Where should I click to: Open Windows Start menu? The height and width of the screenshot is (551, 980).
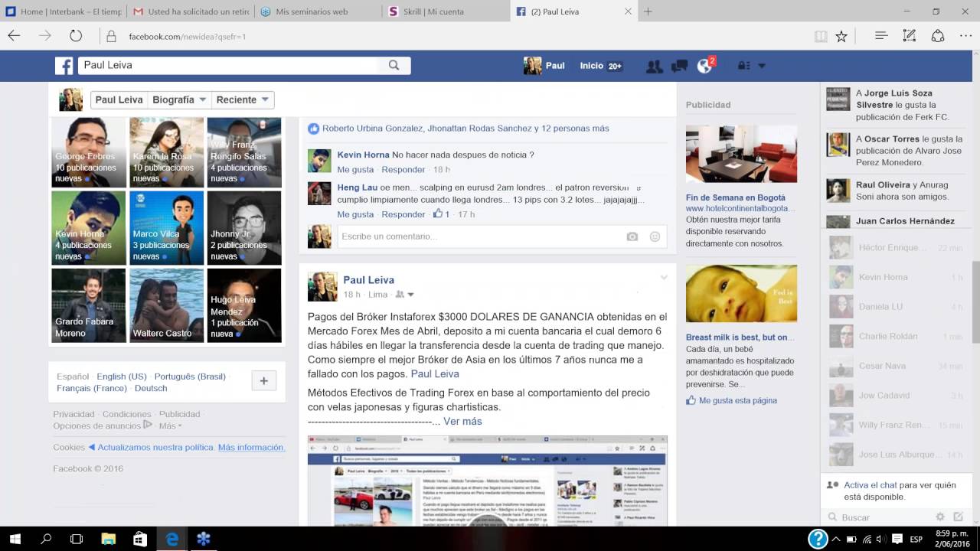click(x=15, y=539)
